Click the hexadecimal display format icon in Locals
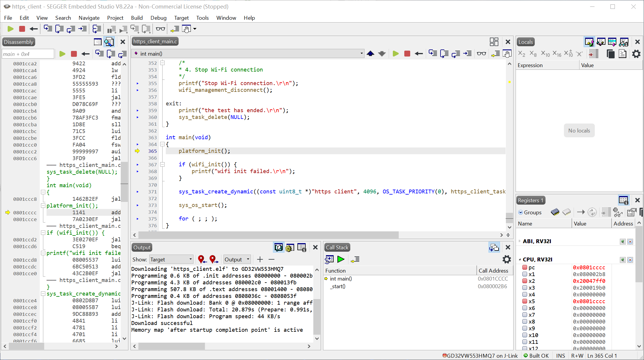 (x=557, y=54)
